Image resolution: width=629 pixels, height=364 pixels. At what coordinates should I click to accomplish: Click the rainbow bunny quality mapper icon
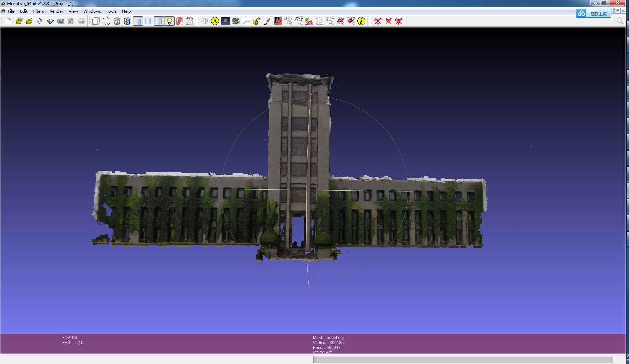point(309,21)
